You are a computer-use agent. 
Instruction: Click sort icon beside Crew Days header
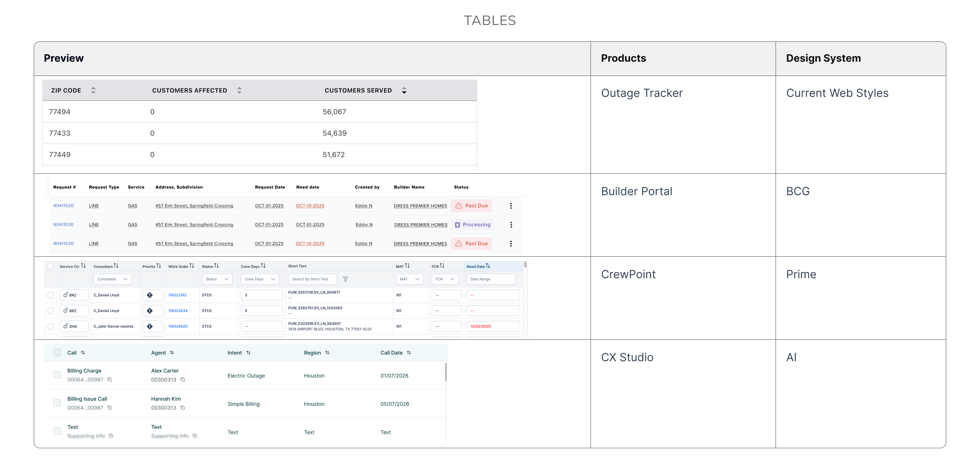click(x=263, y=266)
